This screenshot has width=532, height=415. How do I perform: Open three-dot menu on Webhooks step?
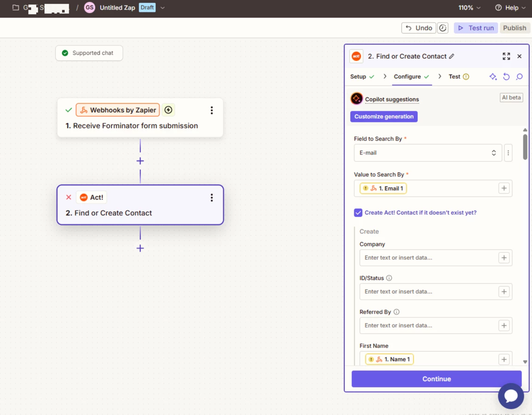tap(211, 110)
